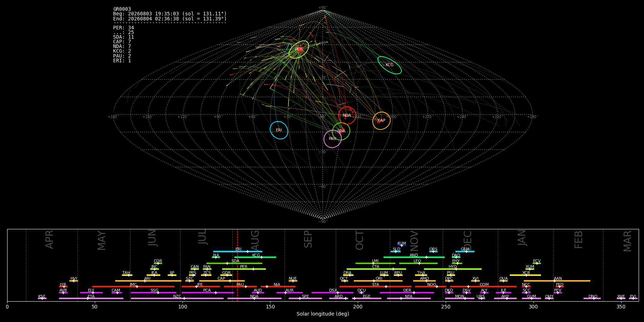Click the QUA shower bar in January
This screenshot has height=322, width=644.
(x=503, y=281)
